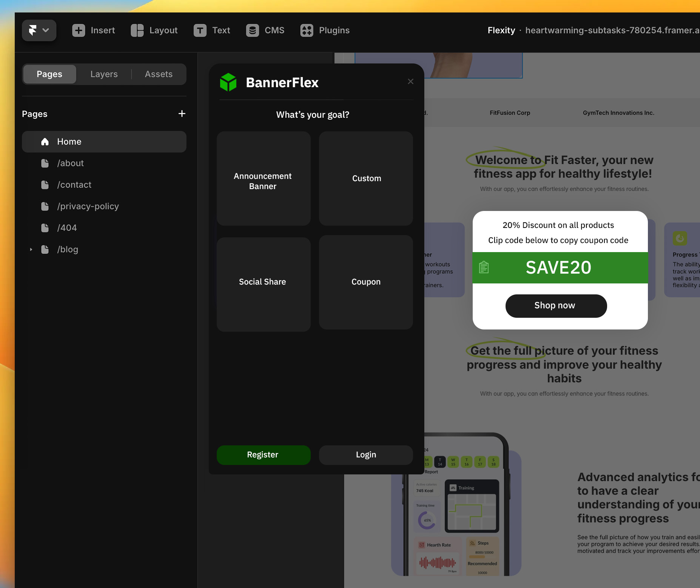This screenshot has height=588, width=700.
Task: Choose the Coupon goal card
Action: pyautogui.click(x=366, y=282)
